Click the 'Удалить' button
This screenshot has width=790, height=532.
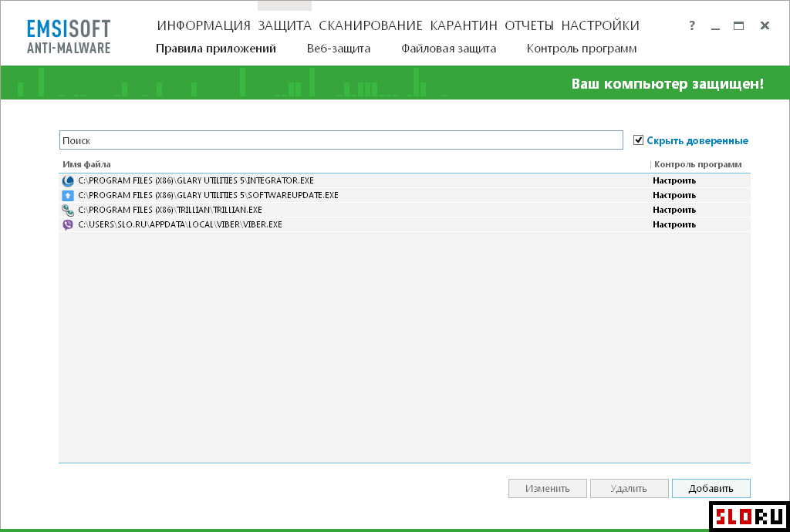click(x=630, y=488)
